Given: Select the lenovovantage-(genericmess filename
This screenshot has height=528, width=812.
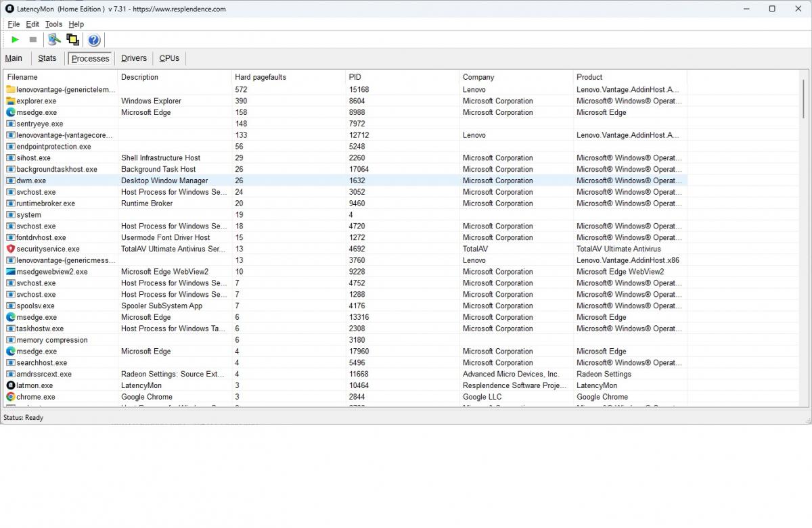Looking at the screenshot, I should [64, 260].
